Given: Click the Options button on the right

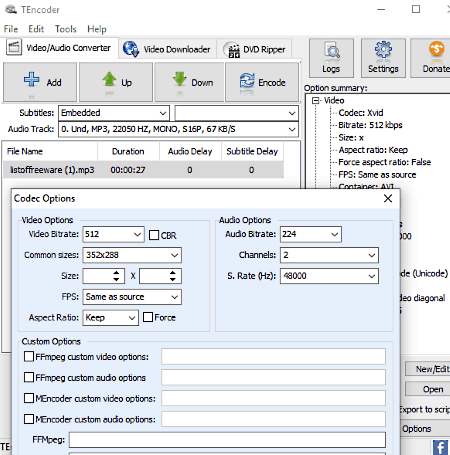Looking at the screenshot, I should point(425,429).
